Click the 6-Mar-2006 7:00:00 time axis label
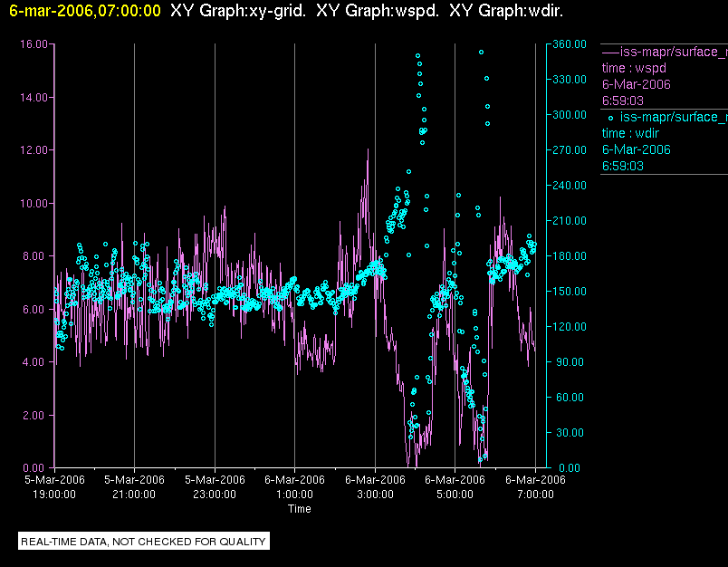 [535, 486]
